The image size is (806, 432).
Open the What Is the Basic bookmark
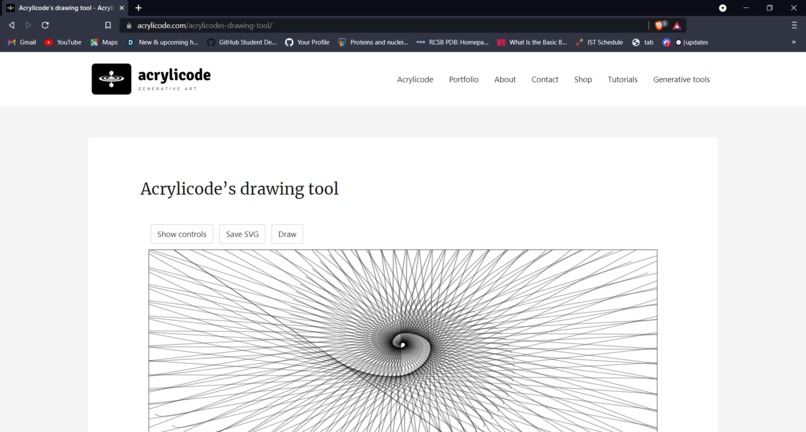532,42
